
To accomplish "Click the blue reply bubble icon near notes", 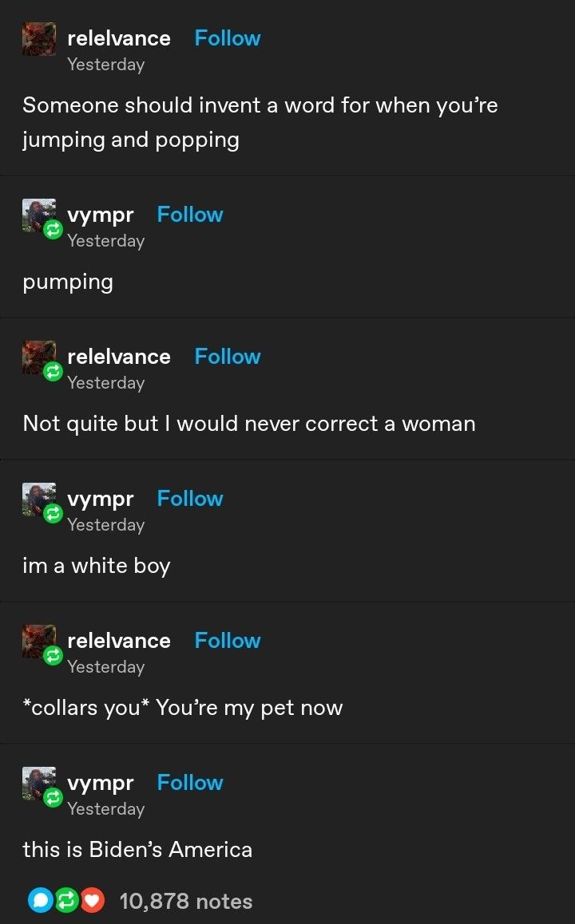I will click(x=41, y=900).
